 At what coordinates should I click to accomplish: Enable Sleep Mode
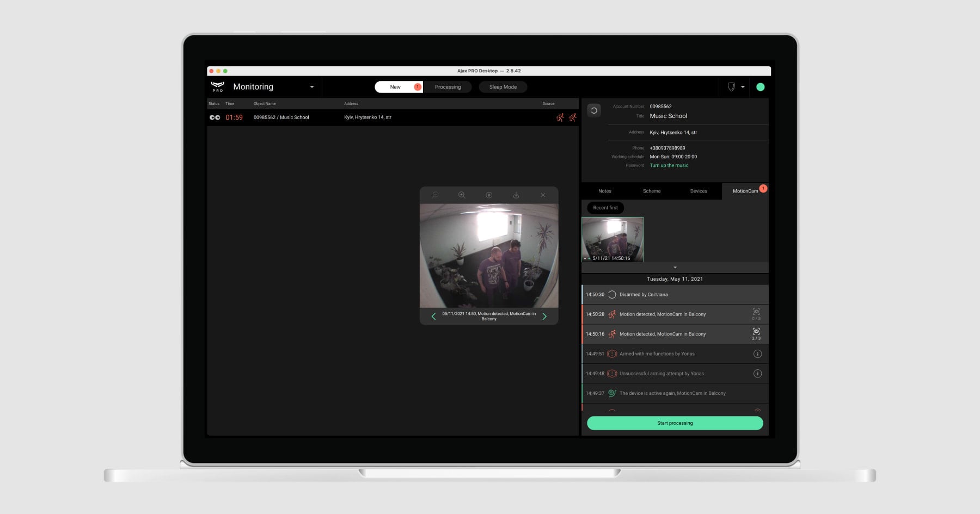(503, 87)
